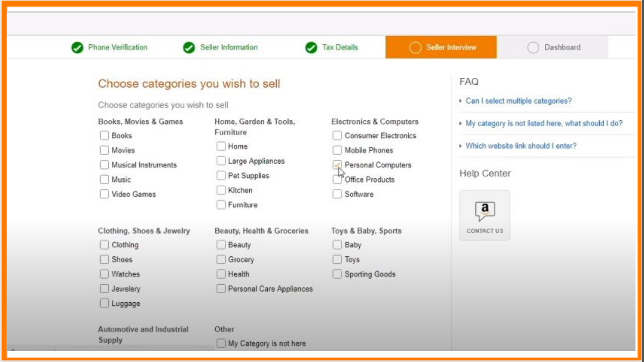Expand the website link FAQ arrow

click(x=461, y=146)
